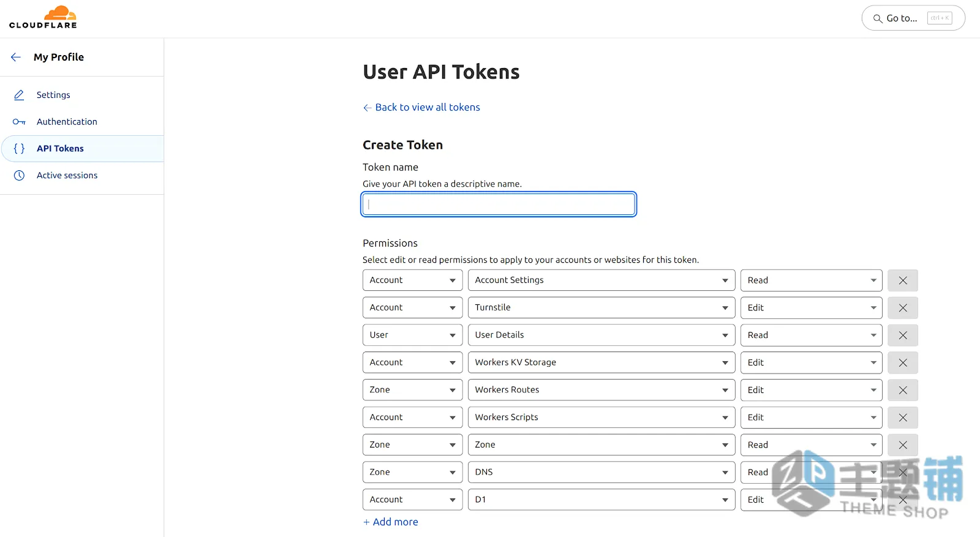Remove the Workers Scripts permission row
980x537 pixels.
click(903, 418)
